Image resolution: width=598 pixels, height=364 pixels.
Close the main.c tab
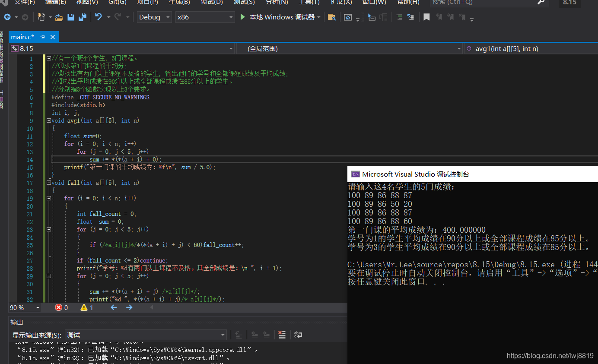coord(53,37)
